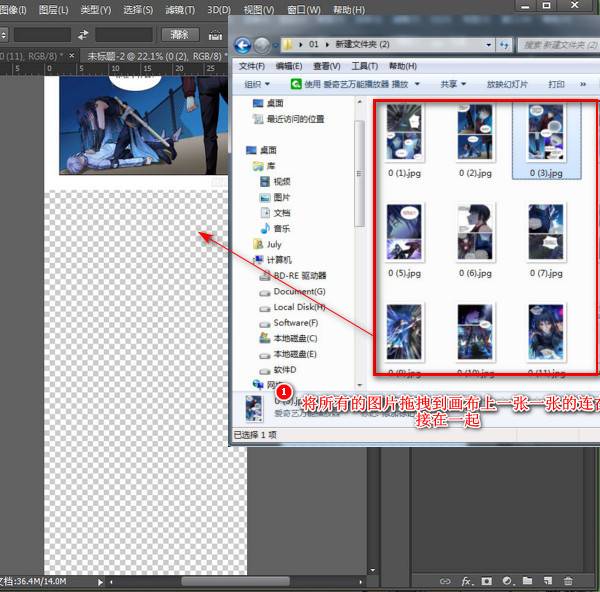
Task: Open the Photoshop 窗口(W) menu
Action: pos(304,10)
